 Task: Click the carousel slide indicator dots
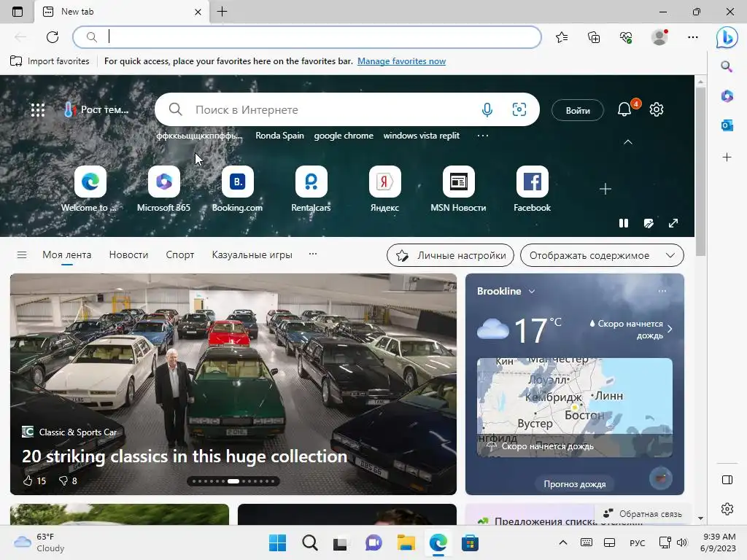233,481
